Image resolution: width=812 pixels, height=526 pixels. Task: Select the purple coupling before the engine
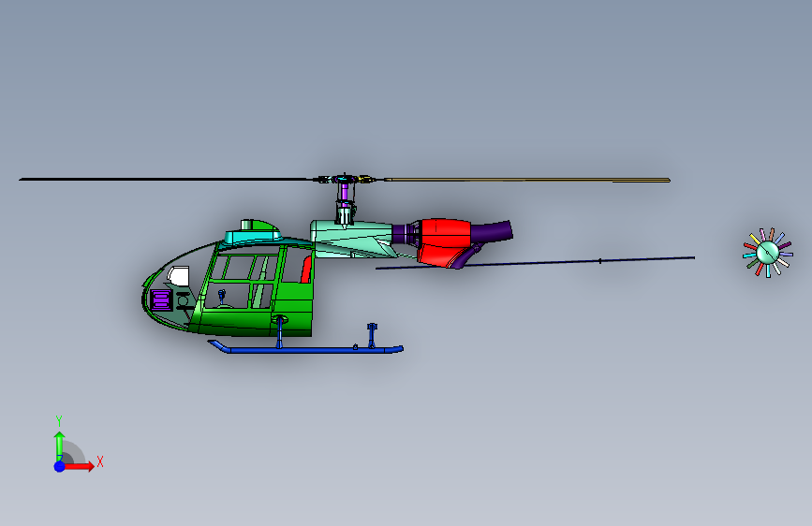point(406,233)
